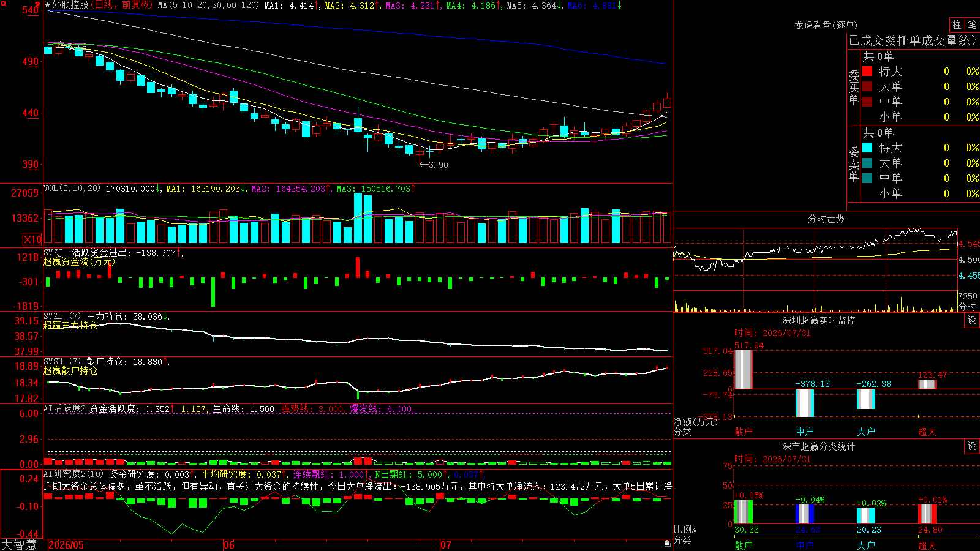Open 设 settings for 深市超赢分类统计

click(x=972, y=446)
